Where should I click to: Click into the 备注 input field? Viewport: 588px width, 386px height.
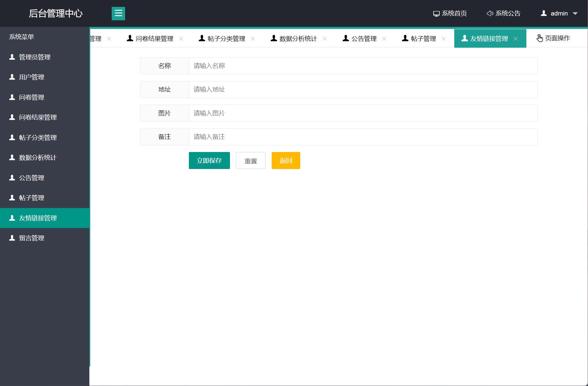363,137
